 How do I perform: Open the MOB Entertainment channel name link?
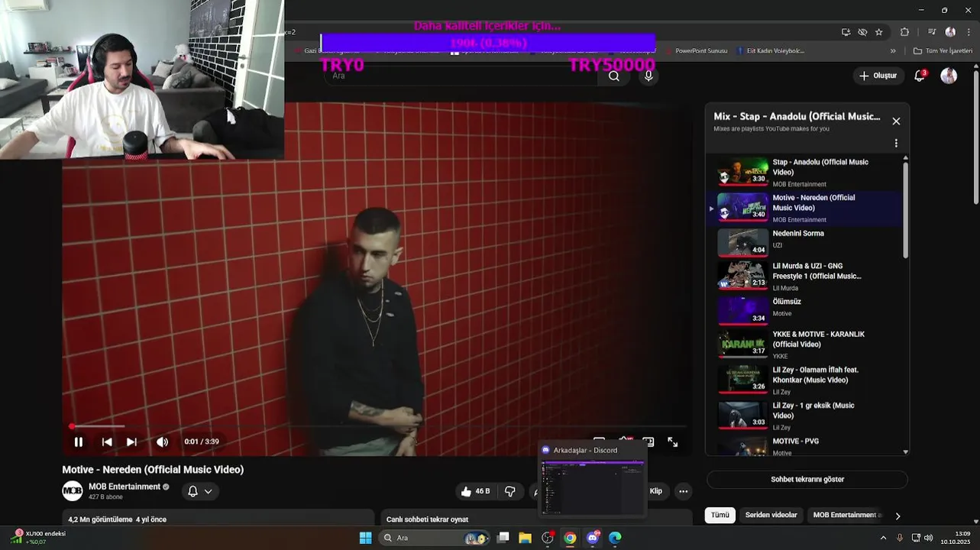[x=125, y=487]
